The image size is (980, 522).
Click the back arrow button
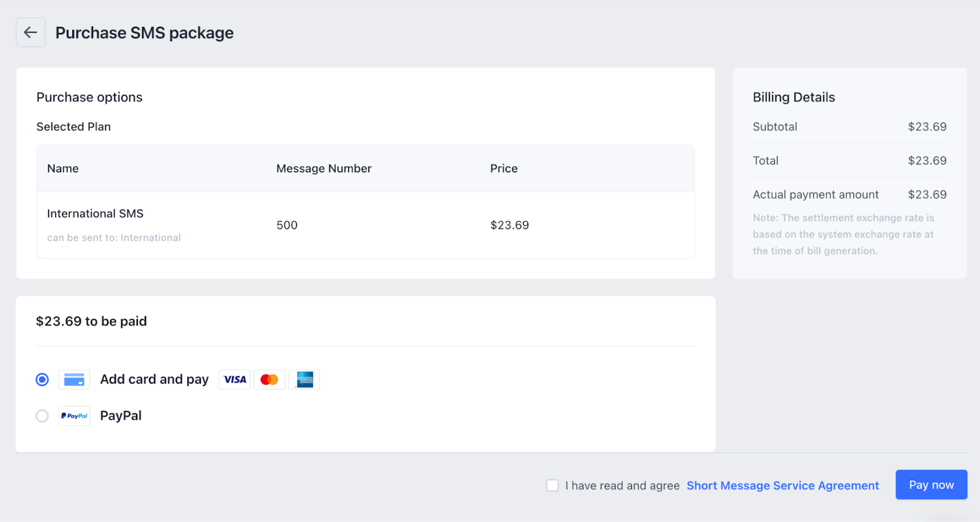(30, 32)
